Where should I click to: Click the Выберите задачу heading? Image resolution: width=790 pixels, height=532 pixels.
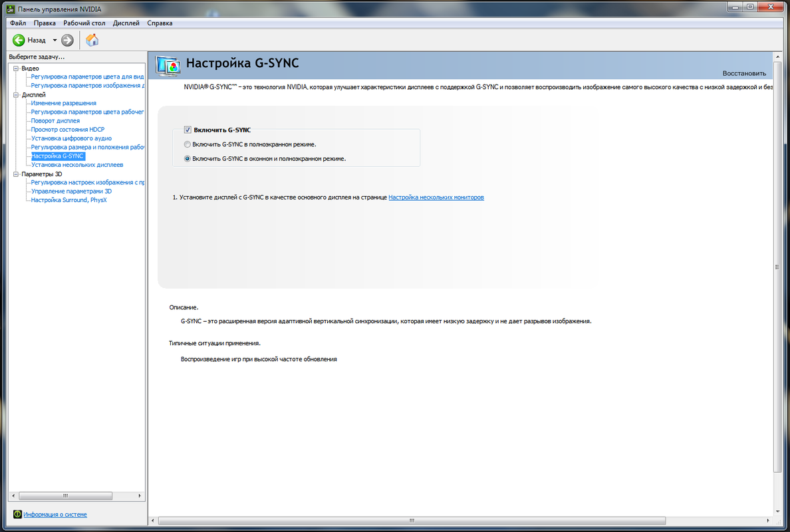(37, 57)
